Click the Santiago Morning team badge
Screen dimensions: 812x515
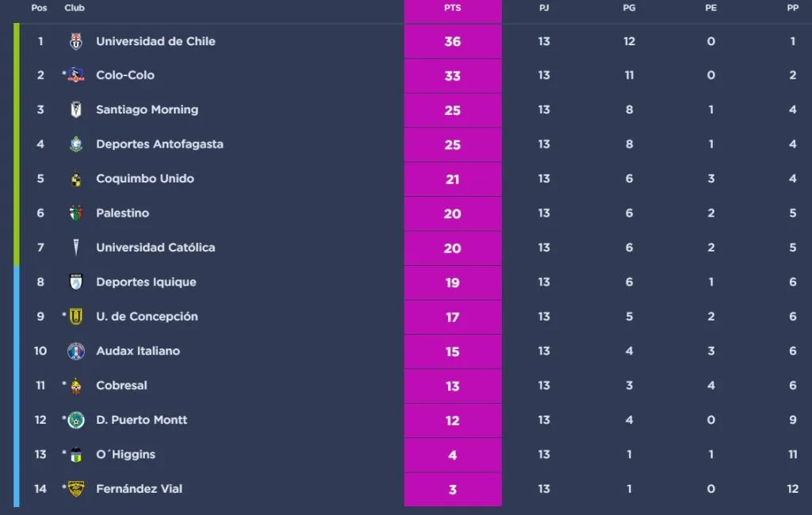76,110
